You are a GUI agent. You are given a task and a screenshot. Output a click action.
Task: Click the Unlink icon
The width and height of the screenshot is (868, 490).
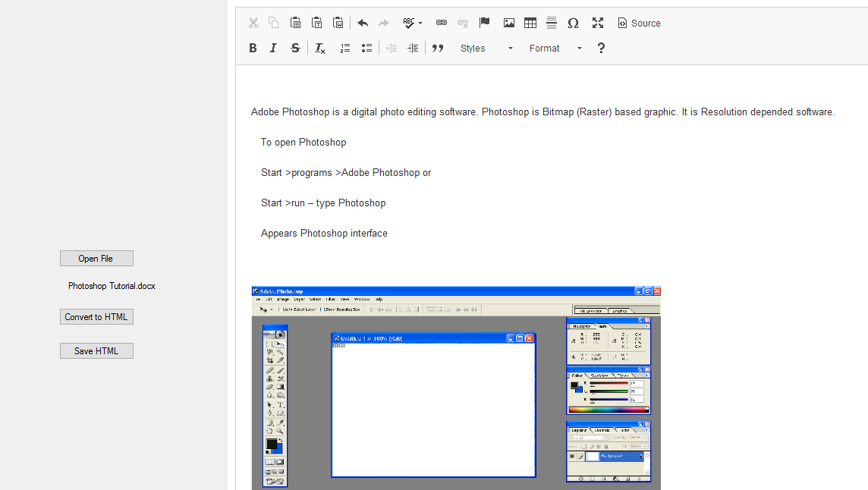(463, 23)
